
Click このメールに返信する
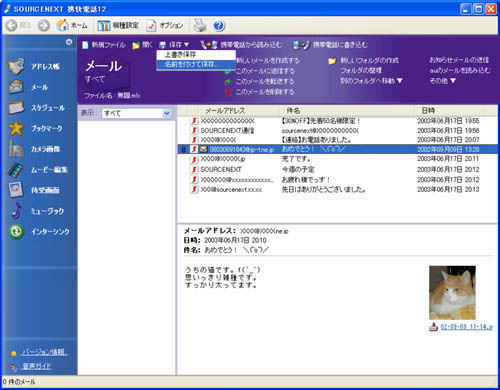[260, 71]
